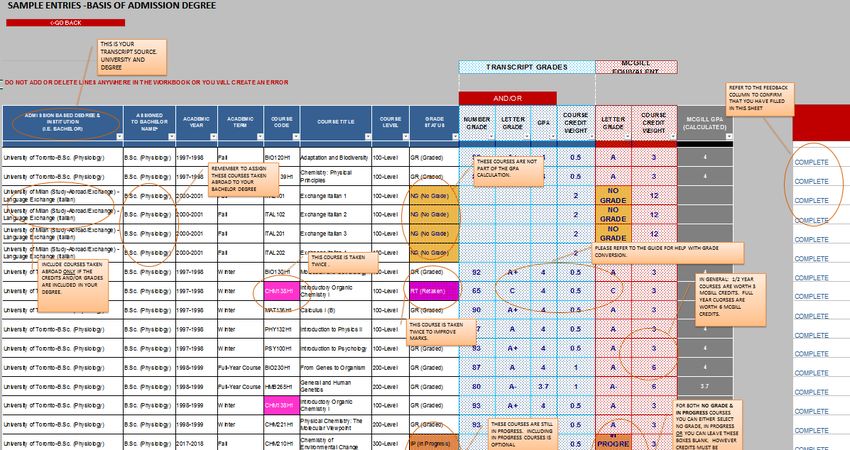The image size is (850, 450).
Task: Select the Introduction to Psychology course title
Action: click(336, 349)
